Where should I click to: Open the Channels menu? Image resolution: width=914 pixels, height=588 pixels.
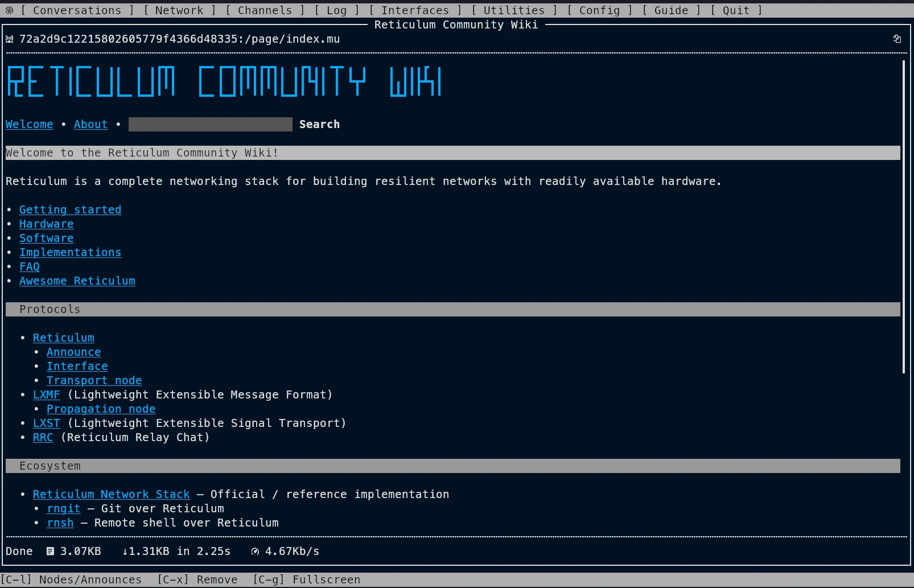[x=265, y=10]
